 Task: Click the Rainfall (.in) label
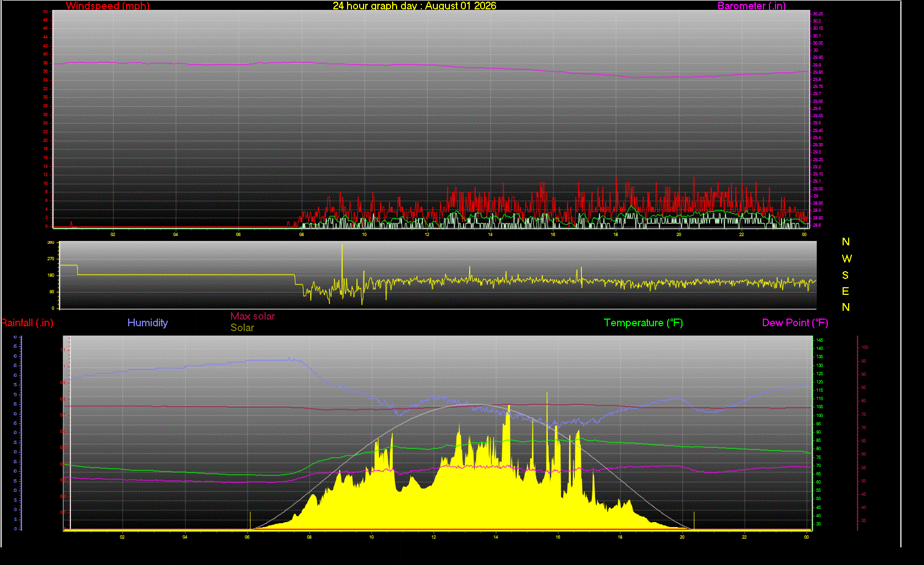(27, 323)
